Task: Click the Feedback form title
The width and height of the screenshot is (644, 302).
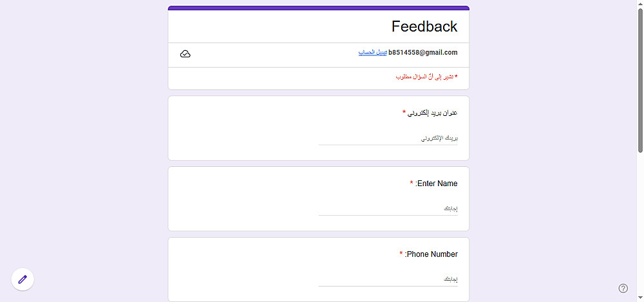Action: pos(424,26)
